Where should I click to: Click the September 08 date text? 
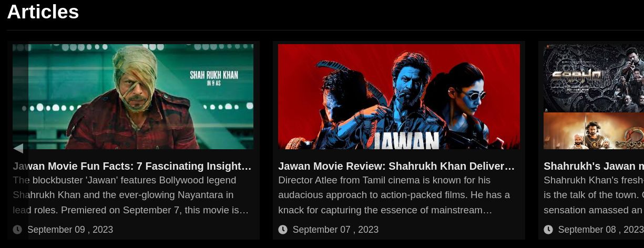[601, 230]
